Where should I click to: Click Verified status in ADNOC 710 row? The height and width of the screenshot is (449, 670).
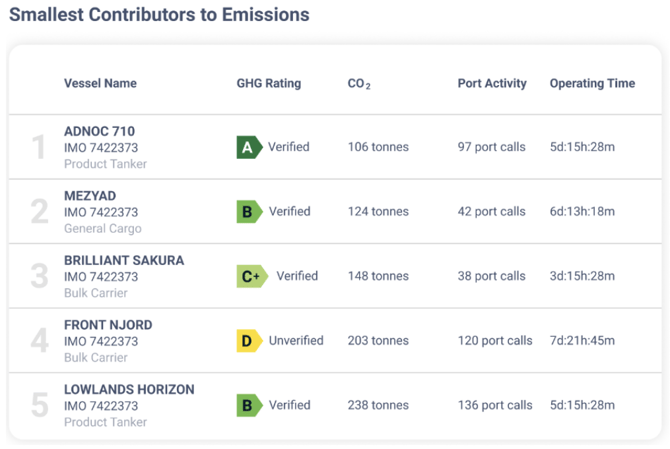[x=289, y=147]
